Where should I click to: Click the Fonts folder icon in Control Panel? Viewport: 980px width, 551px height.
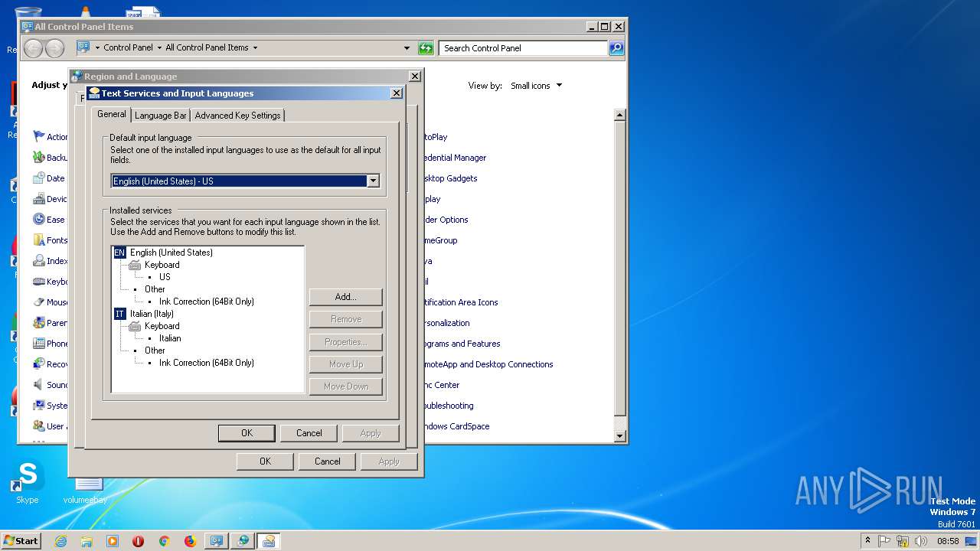39,240
